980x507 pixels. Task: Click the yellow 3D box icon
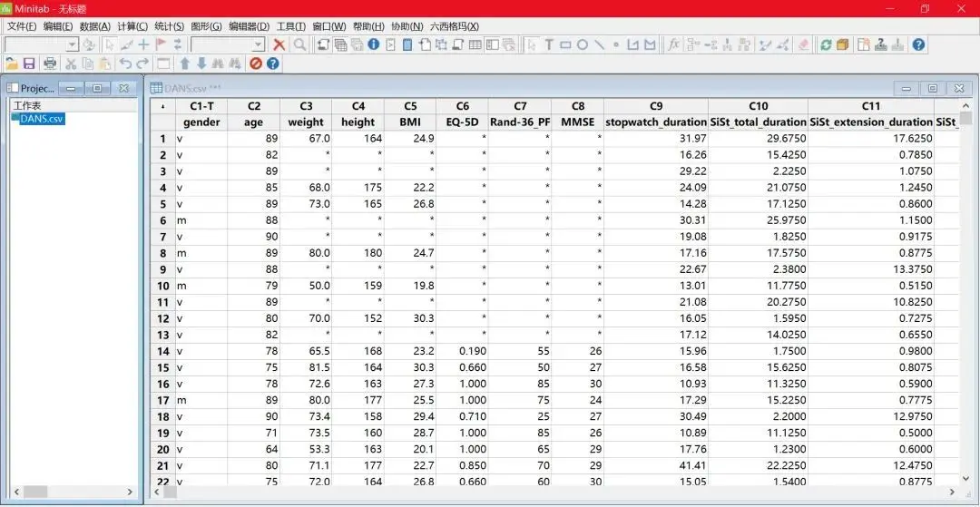[842, 44]
